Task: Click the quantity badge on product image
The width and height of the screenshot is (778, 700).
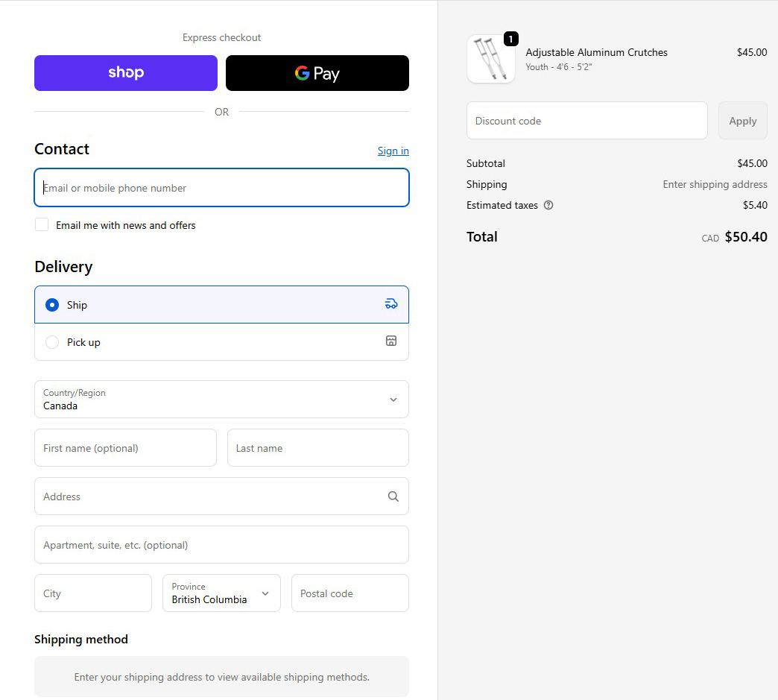Action: click(510, 39)
